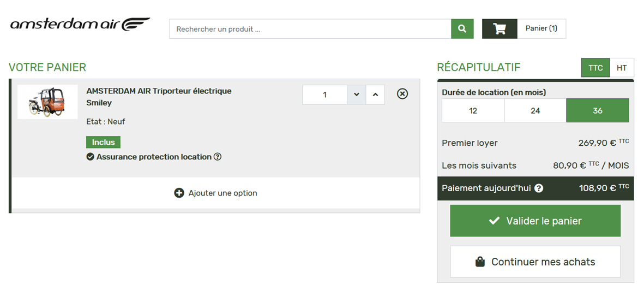Screen dimensions: 644x302
Task: Switch prices to HT
Action: 622,68
